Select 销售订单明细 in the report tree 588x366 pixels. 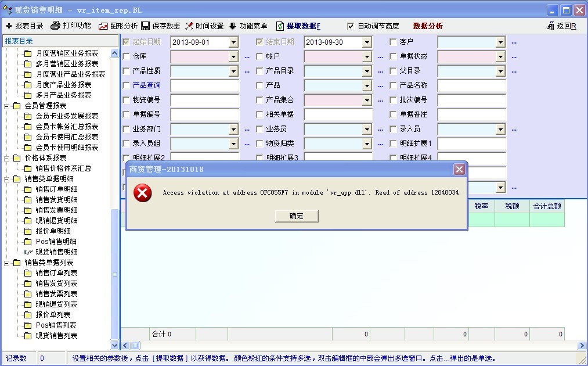pyautogui.click(x=56, y=189)
